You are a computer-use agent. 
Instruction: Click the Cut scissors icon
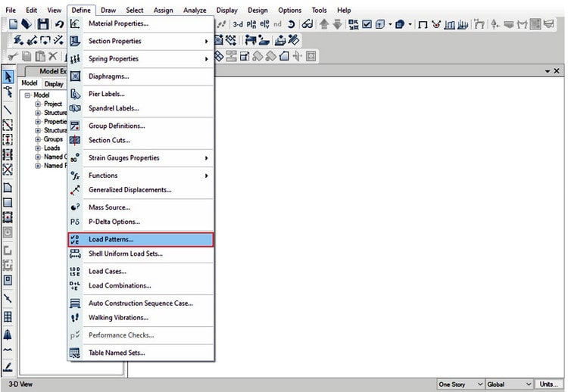pos(13,56)
